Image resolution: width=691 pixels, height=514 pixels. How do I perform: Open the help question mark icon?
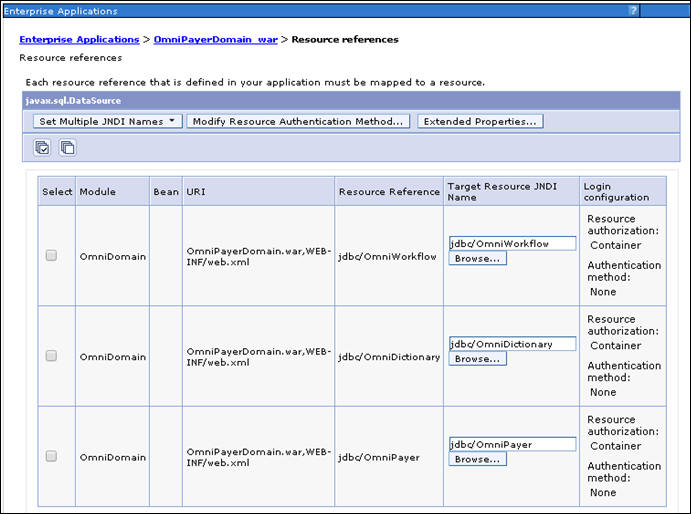tap(633, 11)
